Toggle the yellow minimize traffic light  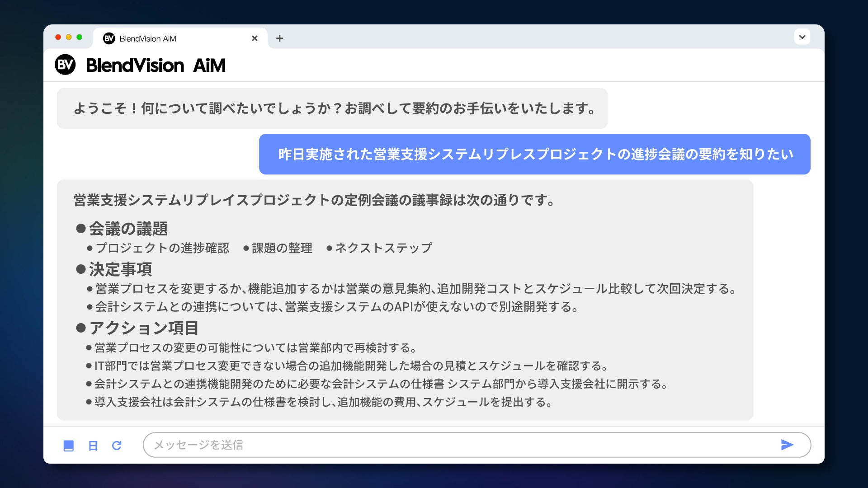click(x=68, y=38)
